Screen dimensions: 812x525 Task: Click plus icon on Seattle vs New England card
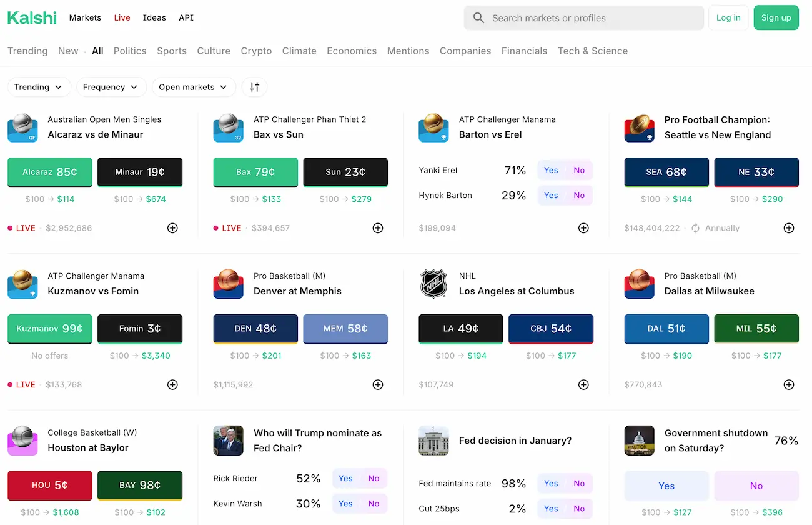789,228
